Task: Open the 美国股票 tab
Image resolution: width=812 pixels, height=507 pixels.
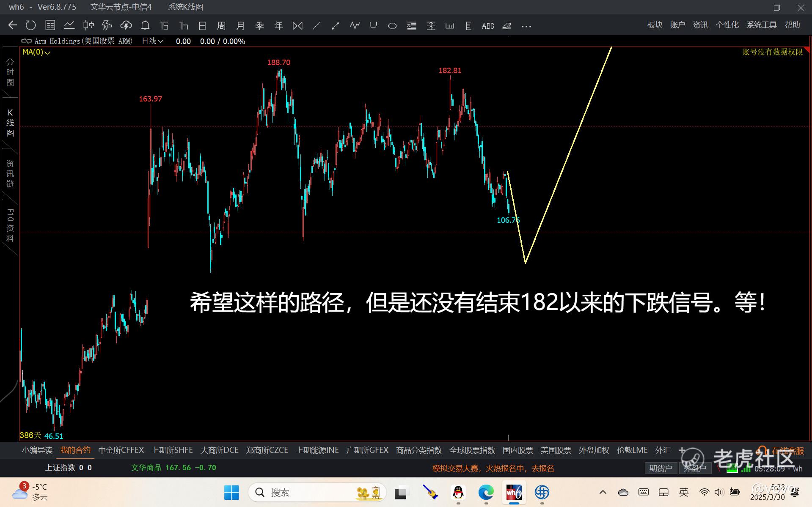Action: (x=556, y=450)
